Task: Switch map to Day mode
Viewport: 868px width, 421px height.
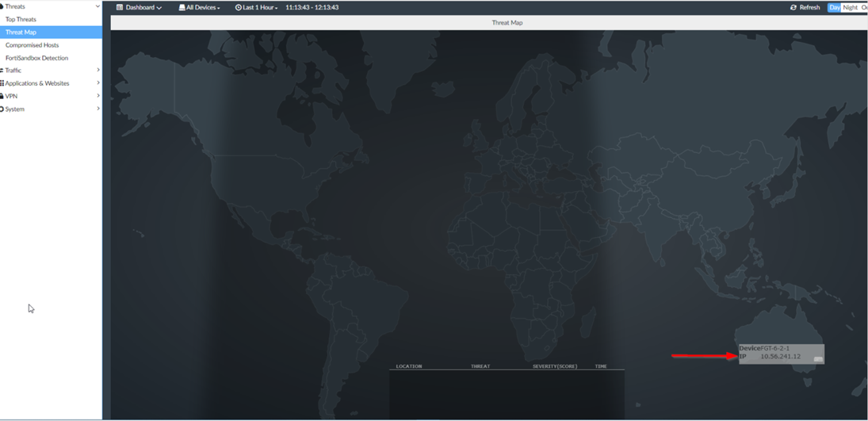Action: point(834,7)
